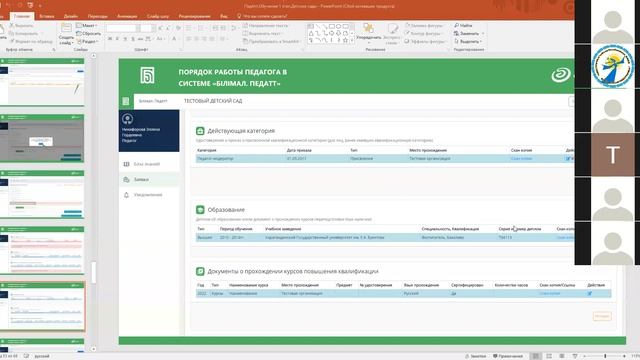Align text to the left
640x360 pixels.
[x=189, y=39]
